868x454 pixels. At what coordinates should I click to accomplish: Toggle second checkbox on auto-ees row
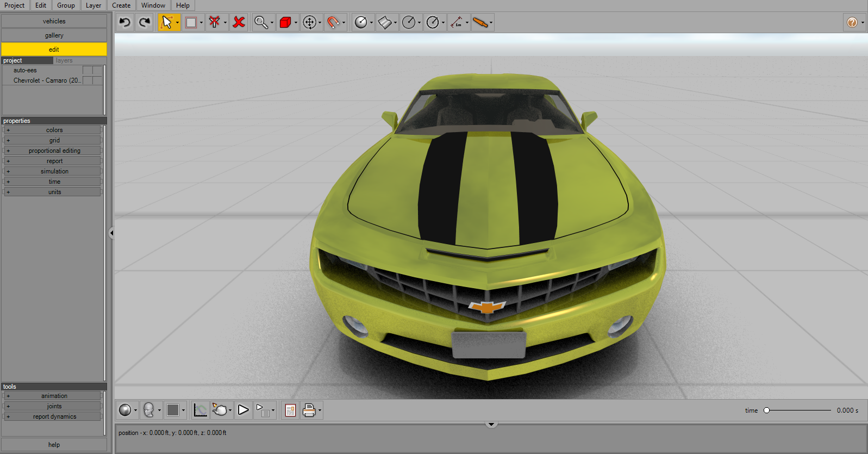(x=97, y=70)
